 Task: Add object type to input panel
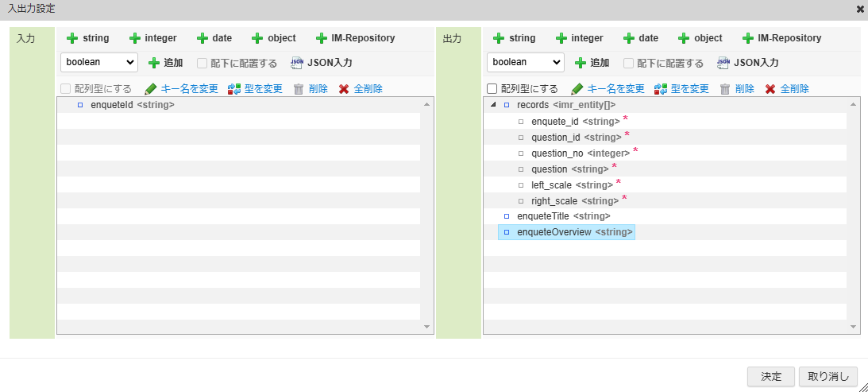(x=273, y=38)
